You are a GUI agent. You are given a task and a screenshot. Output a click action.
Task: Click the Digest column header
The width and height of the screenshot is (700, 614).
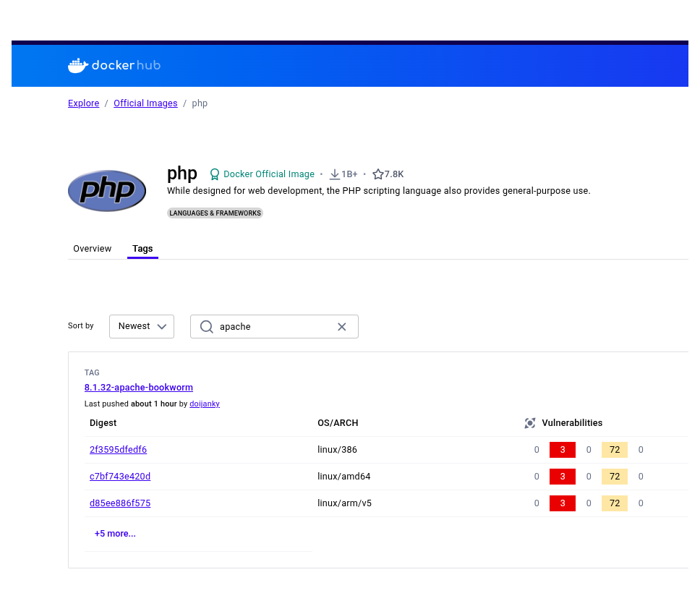point(103,423)
